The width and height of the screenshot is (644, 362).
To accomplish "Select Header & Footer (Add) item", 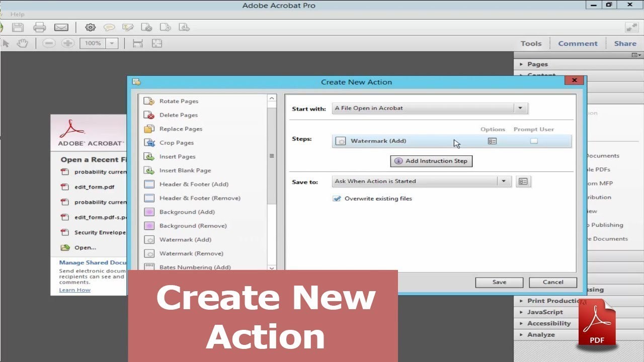I will (x=194, y=184).
